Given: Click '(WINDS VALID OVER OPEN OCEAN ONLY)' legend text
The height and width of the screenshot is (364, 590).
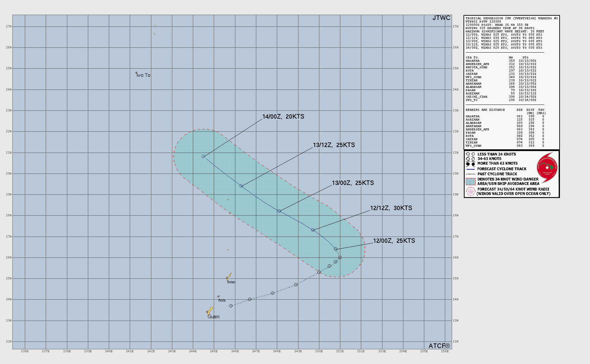Looking at the screenshot, I should [514, 194].
